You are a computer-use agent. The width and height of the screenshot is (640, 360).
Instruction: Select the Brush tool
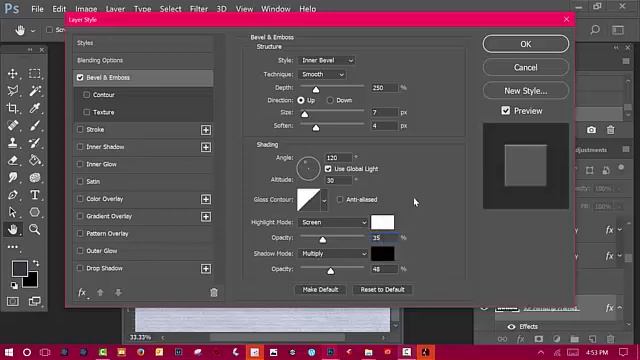[35, 125]
